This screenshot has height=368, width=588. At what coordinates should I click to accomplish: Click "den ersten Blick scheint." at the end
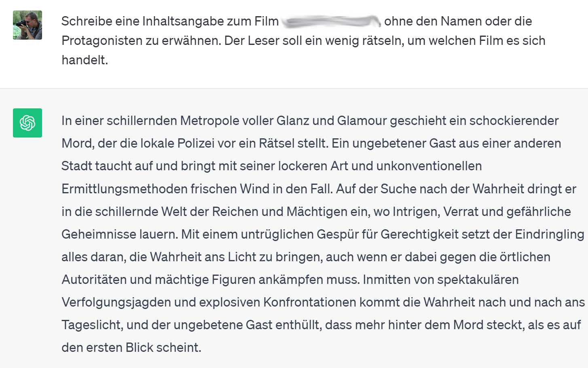(131, 347)
